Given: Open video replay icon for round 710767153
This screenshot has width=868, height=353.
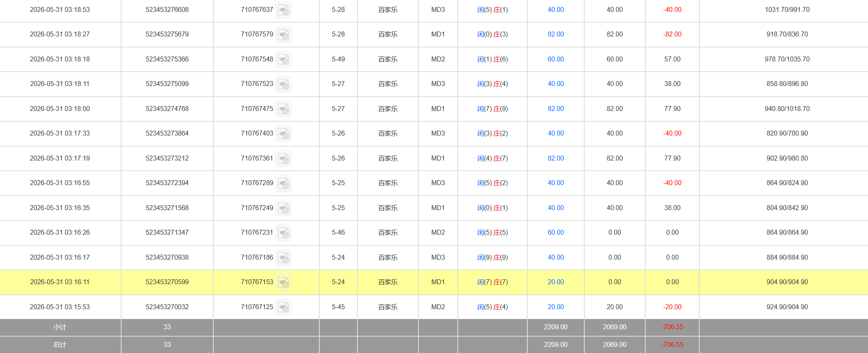Looking at the screenshot, I should click(x=283, y=282).
